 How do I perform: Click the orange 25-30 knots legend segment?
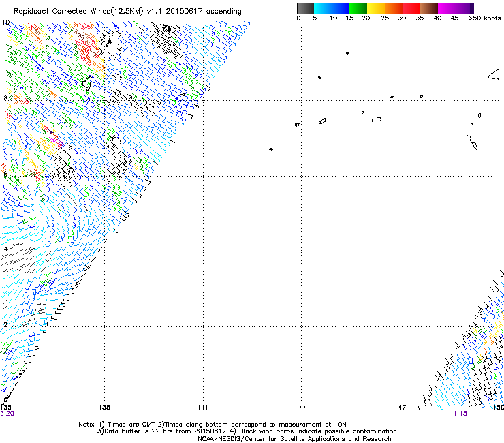pos(394,8)
